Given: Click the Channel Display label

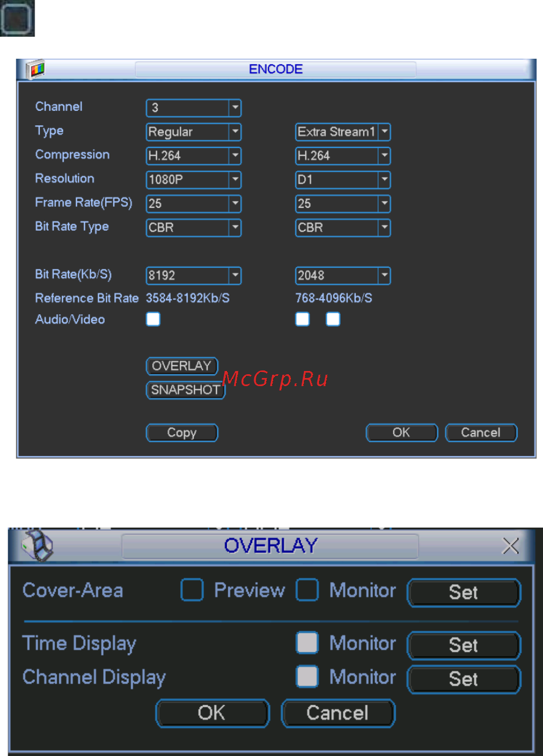Looking at the screenshot, I should coord(94,678).
